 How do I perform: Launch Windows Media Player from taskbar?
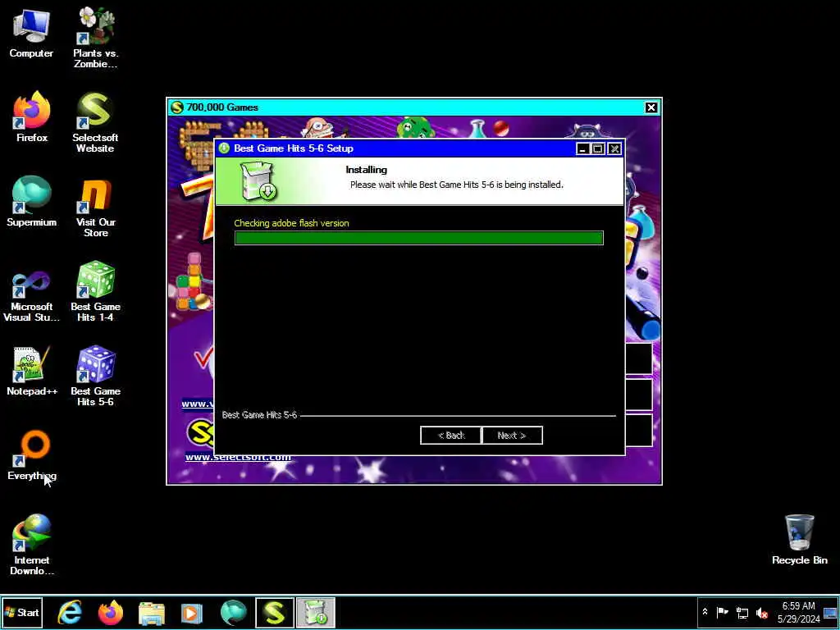[x=192, y=612]
